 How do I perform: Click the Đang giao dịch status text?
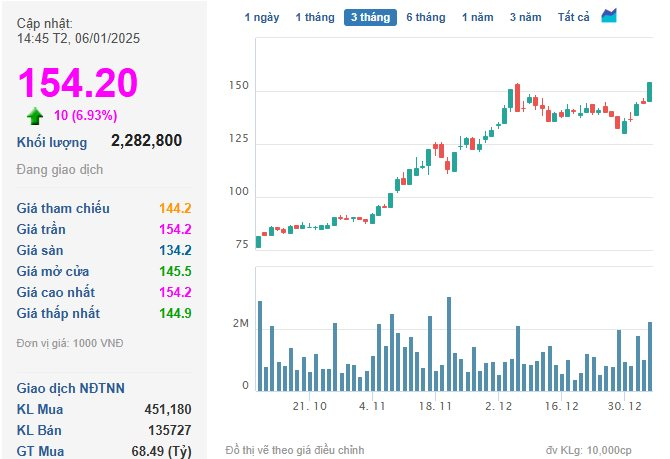60,170
